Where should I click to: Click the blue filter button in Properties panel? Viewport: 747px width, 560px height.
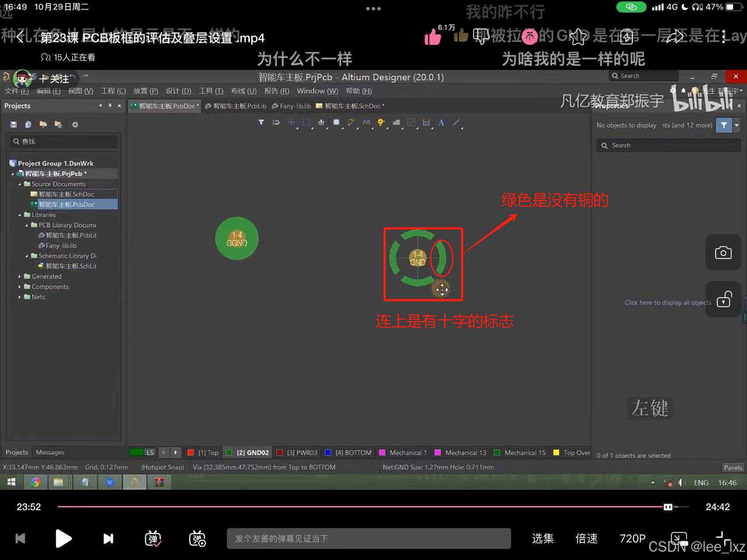click(724, 126)
